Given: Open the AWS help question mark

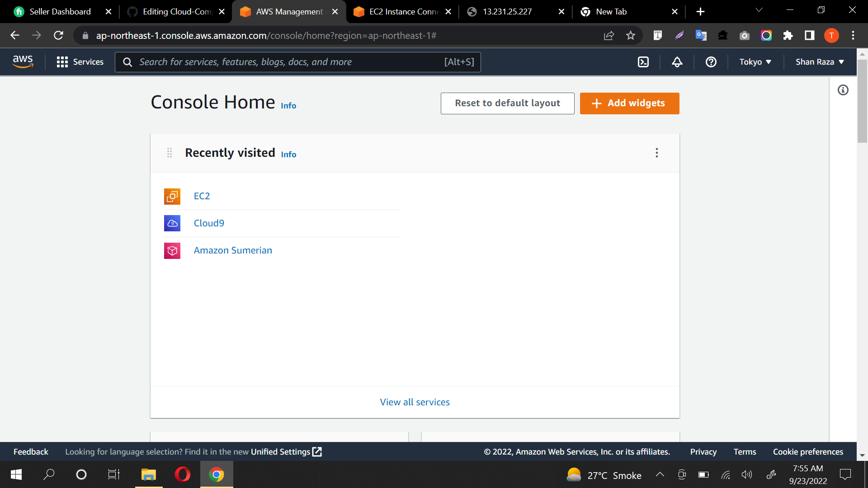Looking at the screenshot, I should 711,62.
